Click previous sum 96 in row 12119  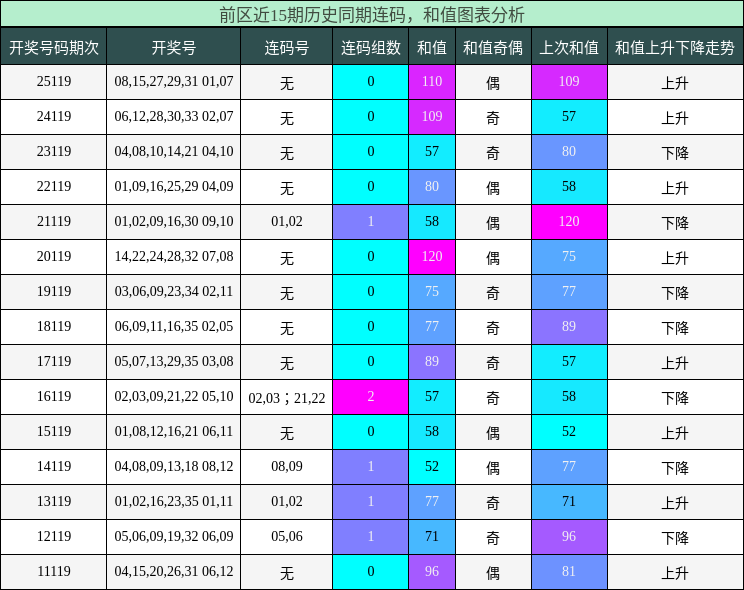[569, 536]
